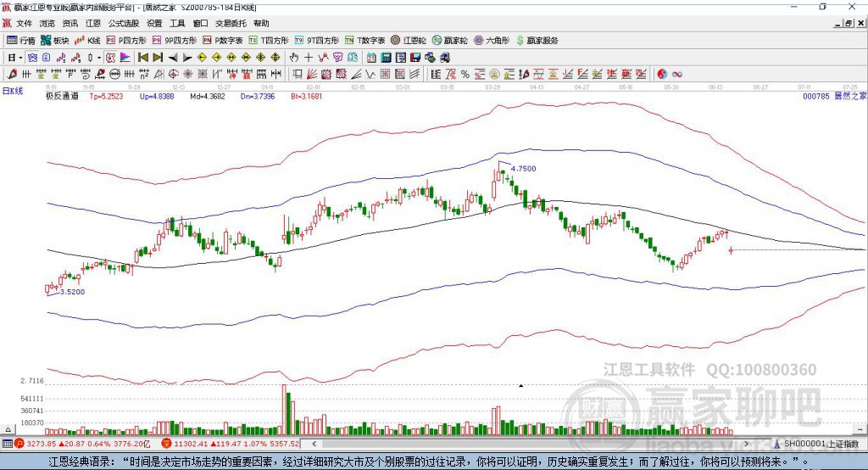Open 赢家服务 with dollar icon
The image size is (868, 470).
[x=537, y=41]
